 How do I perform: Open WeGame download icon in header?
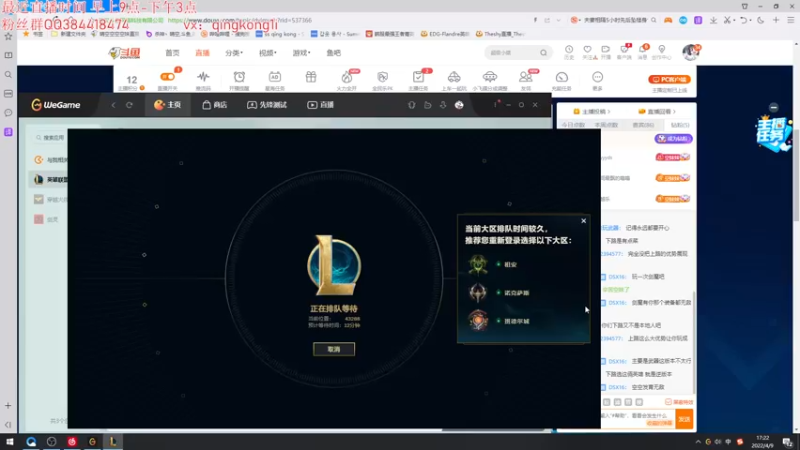tap(443, 105)
